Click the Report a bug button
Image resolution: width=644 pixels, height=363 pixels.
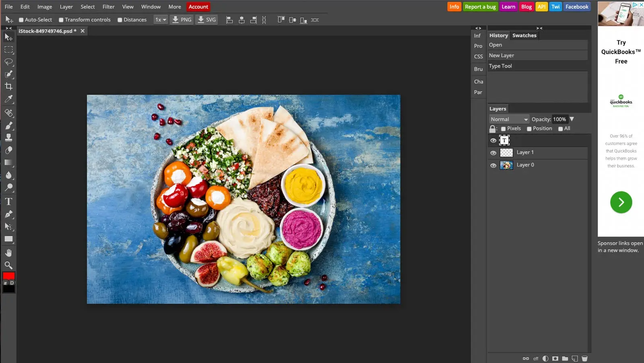pyautogui.click(x=480, y=6)
